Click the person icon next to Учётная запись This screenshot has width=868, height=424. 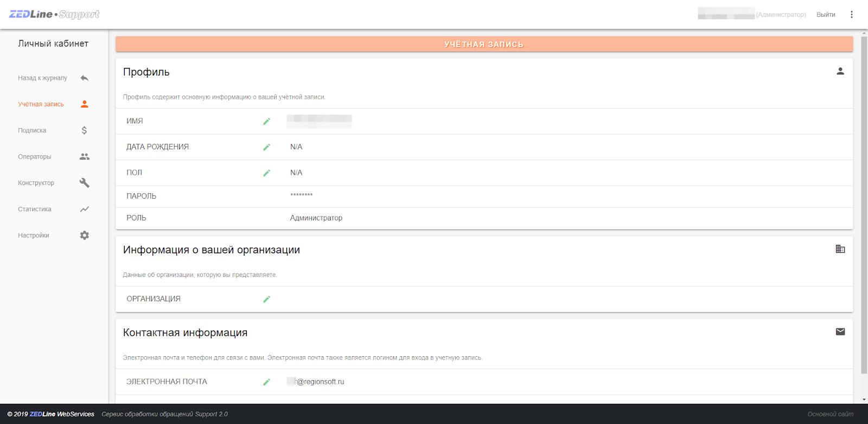click(84, 104)
